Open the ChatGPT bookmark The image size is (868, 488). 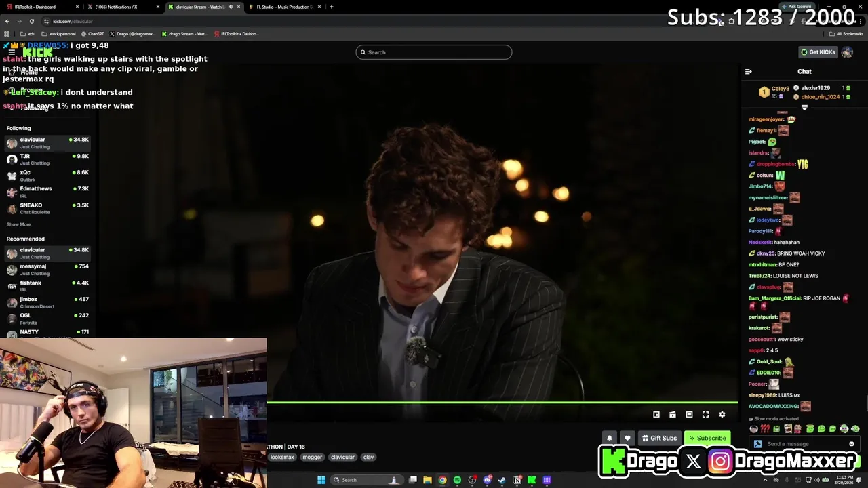click(92, 33)
